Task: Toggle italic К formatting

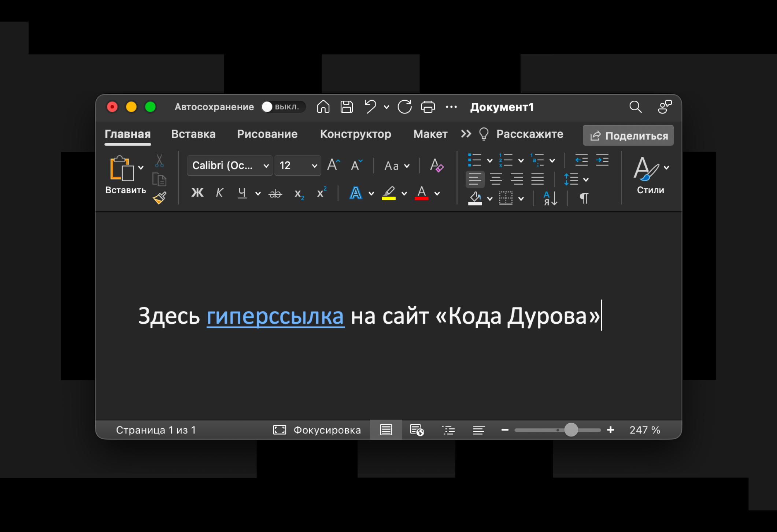Action: coord(219,193)
